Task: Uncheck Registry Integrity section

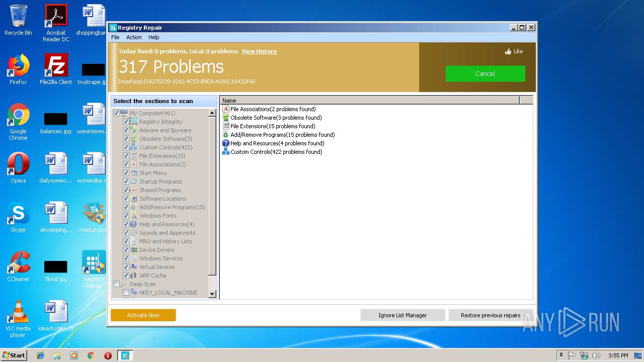Action: tap(126, 122)
